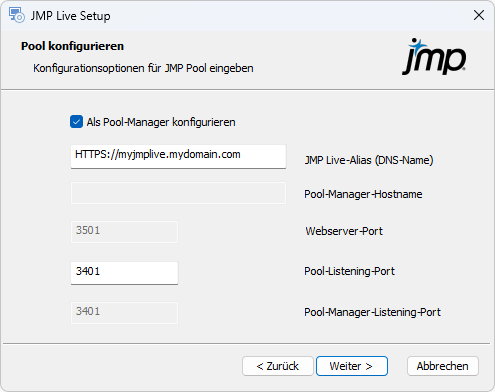The height and width of the screenshot is (392, 495).
Task: Click the Pool-Manager-Listening-Port field
Action: pos(124,313)
